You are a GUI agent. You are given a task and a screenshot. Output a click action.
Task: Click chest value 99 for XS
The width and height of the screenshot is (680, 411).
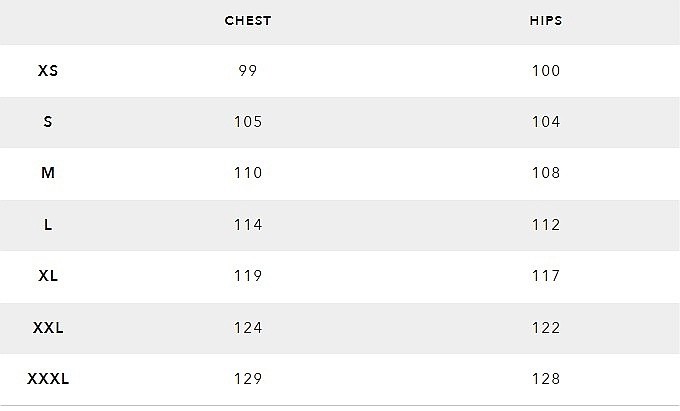(x=248, y=71)
